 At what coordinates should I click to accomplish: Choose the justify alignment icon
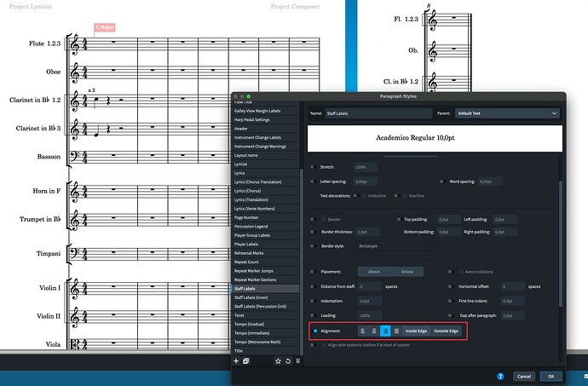[396, 331]
